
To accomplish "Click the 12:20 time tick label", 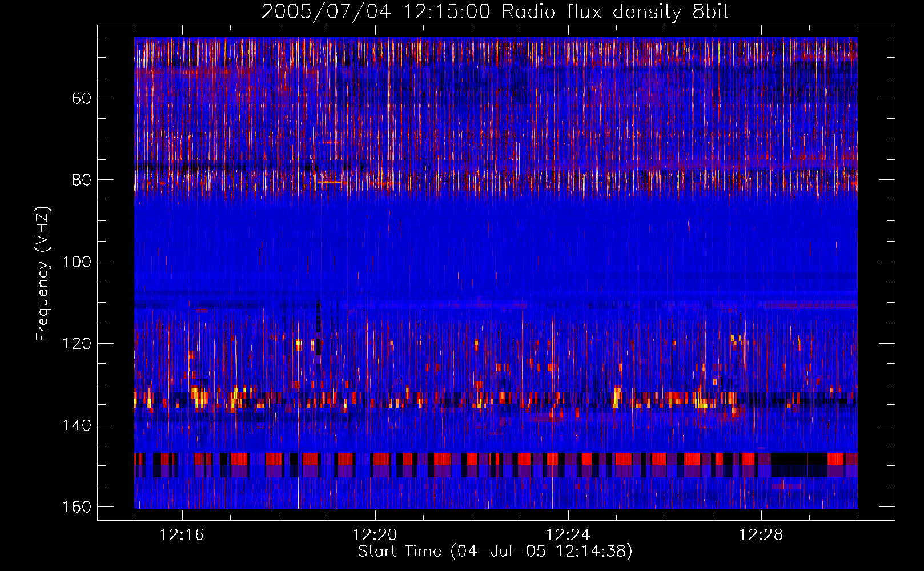I will coord(375,535).
